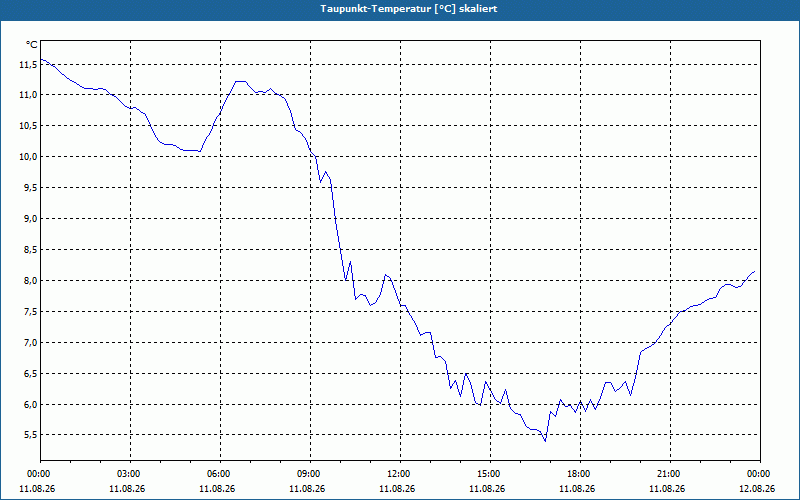Select the '06:00' time axis label
The height and width of the screenshot is (500, 800).
tap(220, 474)
